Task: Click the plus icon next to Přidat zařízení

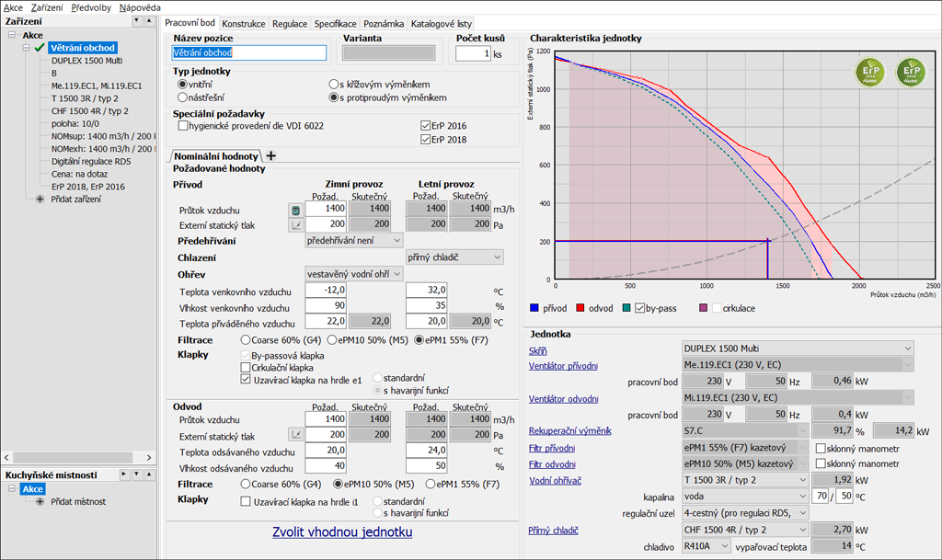Action: click(40, 200)
